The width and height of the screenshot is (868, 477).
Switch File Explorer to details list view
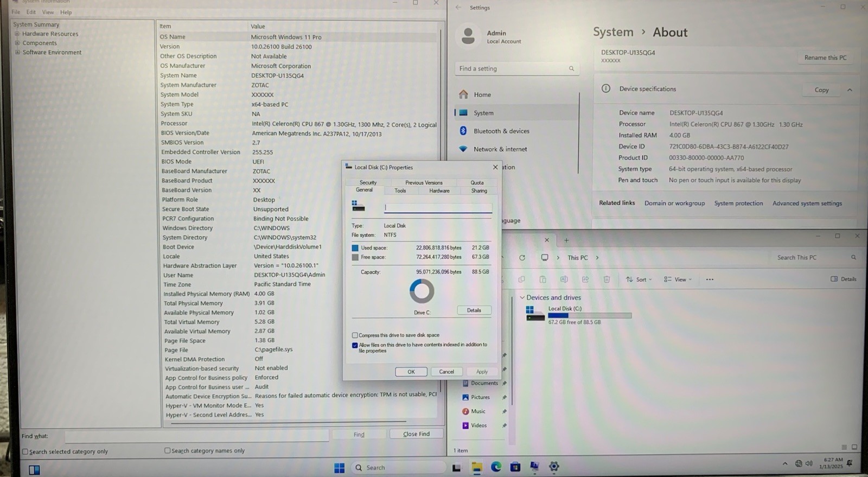coord(844,447)
